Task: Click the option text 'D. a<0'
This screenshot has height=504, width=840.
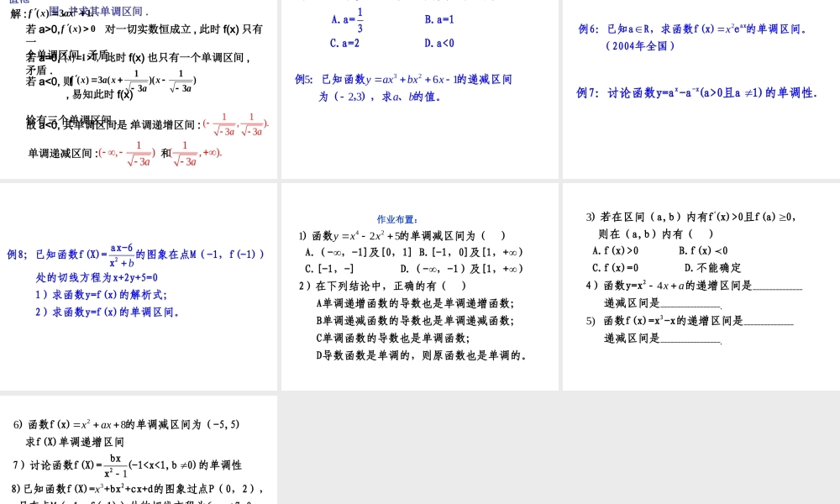Action: [439, 44]
